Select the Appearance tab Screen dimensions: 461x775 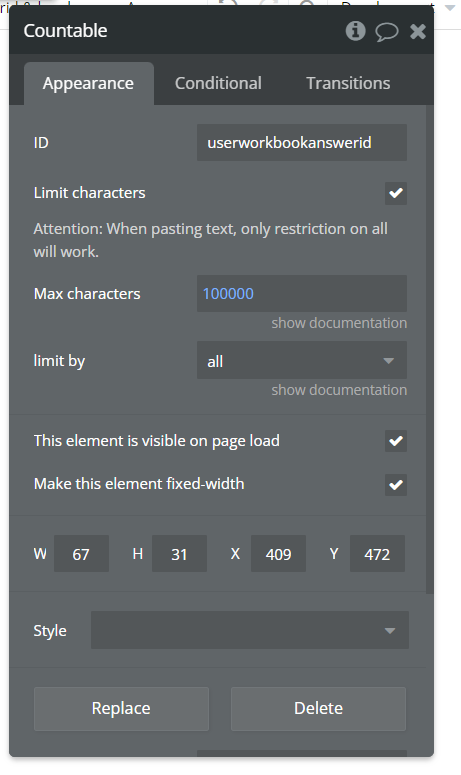pos(88,83)
